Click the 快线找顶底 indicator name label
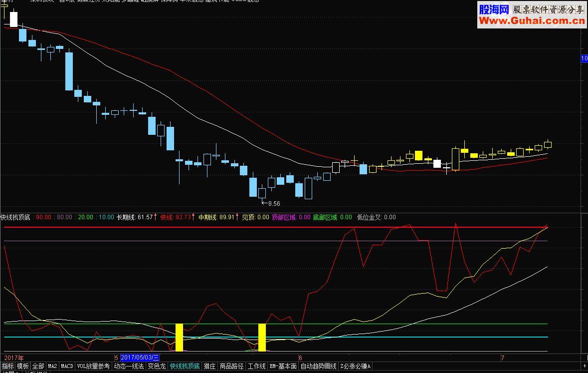588x373 pixels. coord(15,217)
